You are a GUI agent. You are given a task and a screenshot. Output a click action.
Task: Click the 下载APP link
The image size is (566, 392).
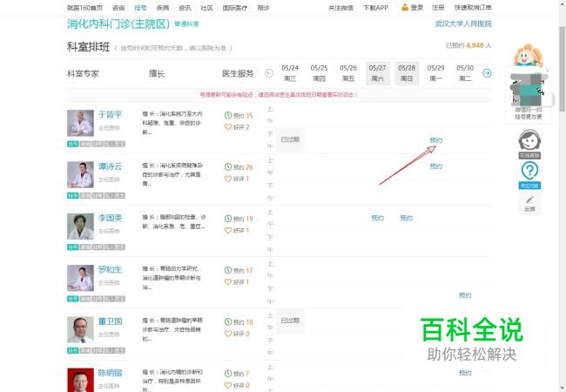[x=376, y=8]
